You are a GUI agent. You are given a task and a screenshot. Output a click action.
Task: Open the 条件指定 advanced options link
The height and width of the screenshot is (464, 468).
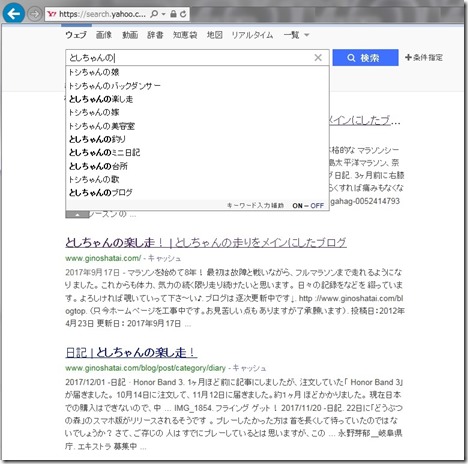pos(424,57)
